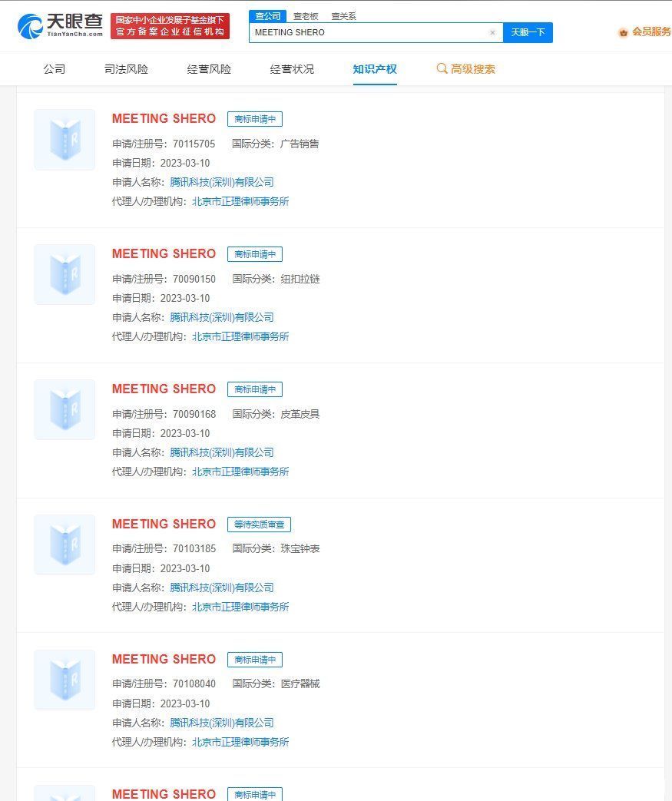
Task: Open trademark thumbnail for application 70108040
Action: (65, 680)
